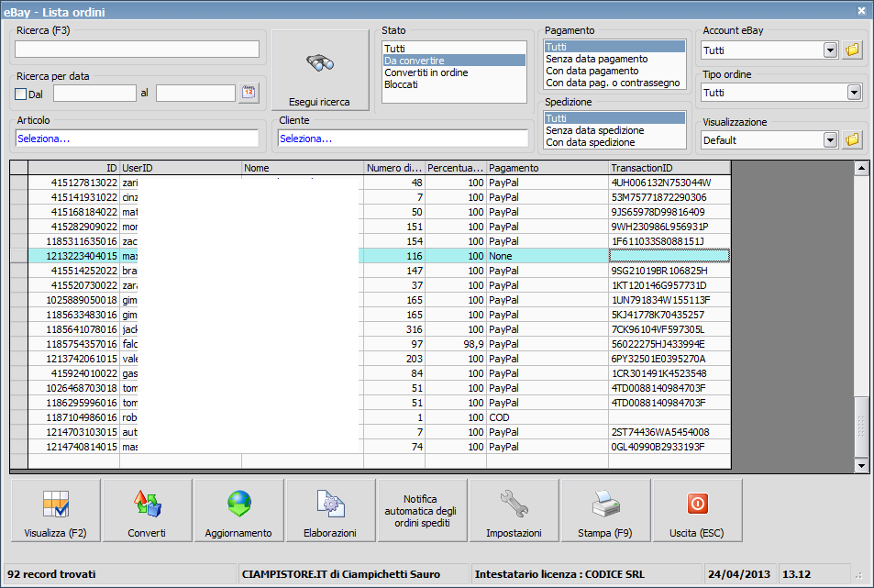
Task: Click the 'al' end date field
Action: (195, 93)
